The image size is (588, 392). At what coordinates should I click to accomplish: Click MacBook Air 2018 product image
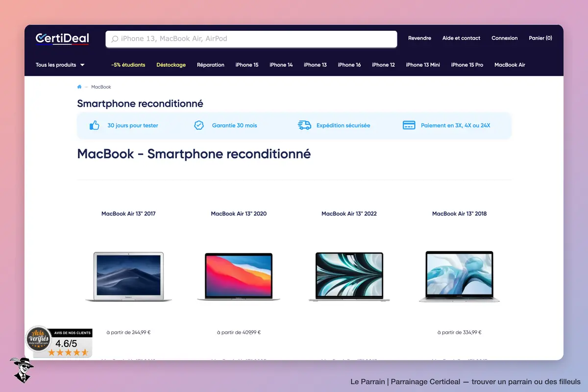tap(460, 276)
